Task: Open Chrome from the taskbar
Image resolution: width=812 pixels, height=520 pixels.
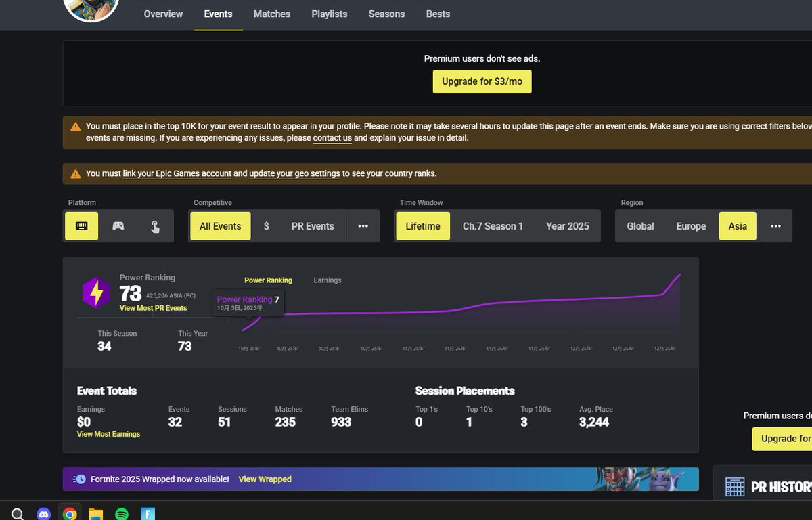Action: (70, 514)
